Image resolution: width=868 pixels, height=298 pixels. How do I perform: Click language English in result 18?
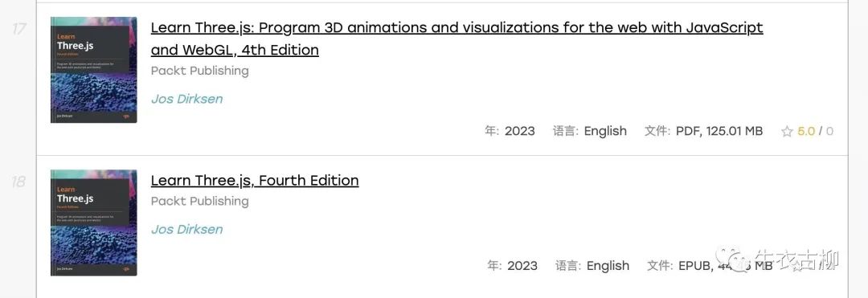pyautogui.click(x=608, y=266)
